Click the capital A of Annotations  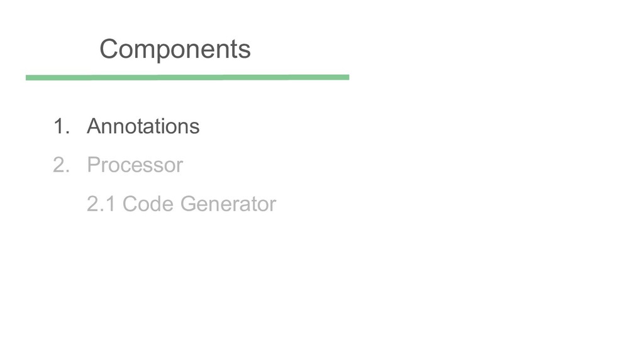point(94,126)
